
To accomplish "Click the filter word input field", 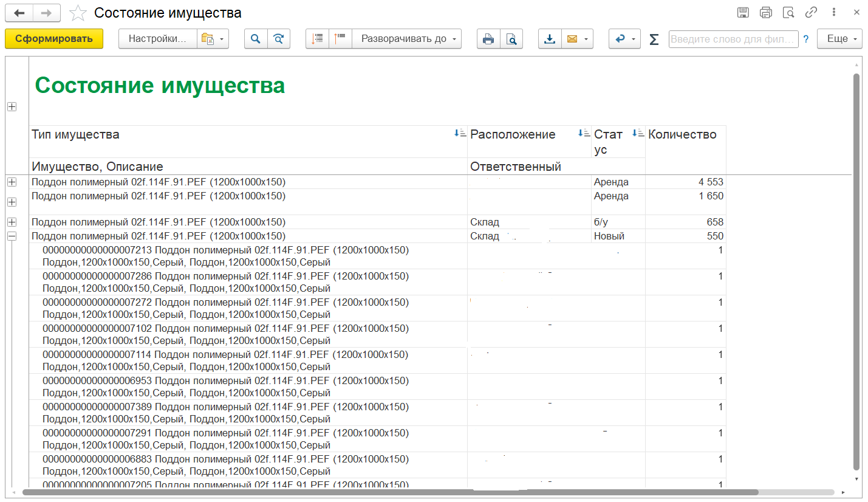I will click(x=733, y=39).
